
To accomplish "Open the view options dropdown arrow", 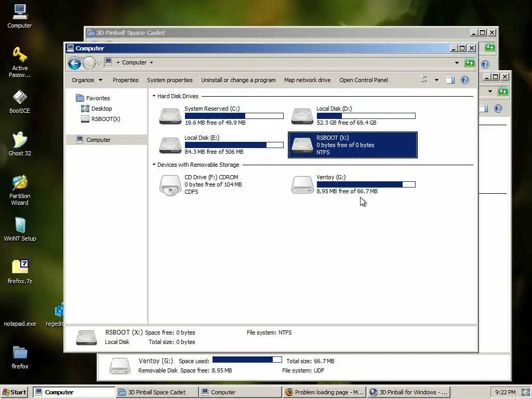I will pyautogui.click(x=436, y=80).
